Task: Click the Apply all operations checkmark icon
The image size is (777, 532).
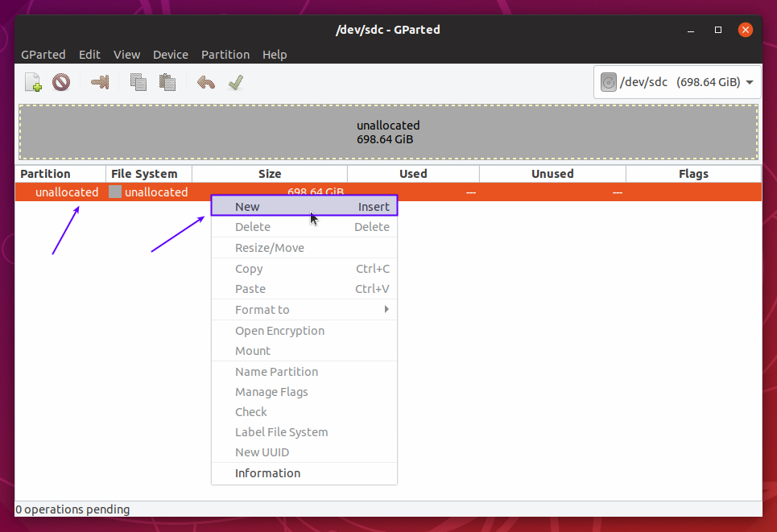Action: tap(235, 82)
